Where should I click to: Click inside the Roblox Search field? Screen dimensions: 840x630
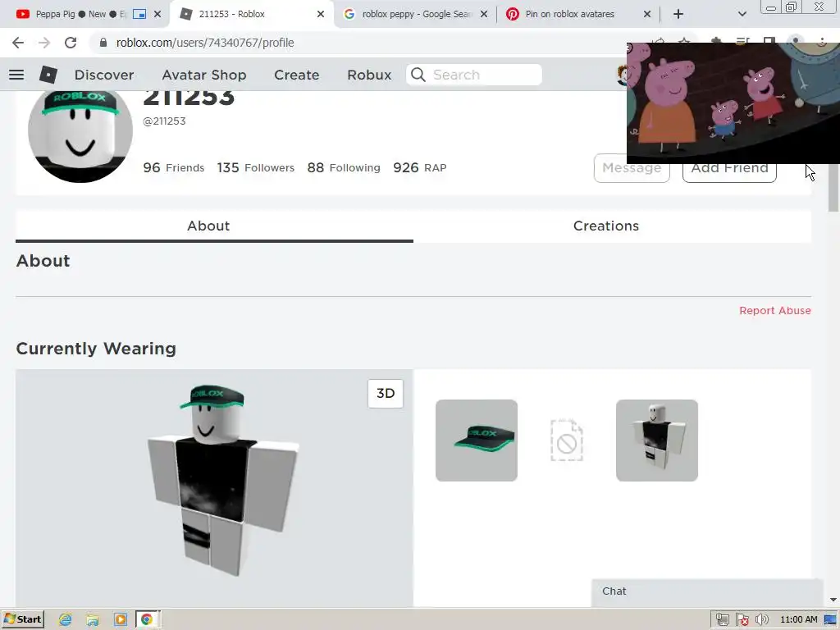[474, 75]
